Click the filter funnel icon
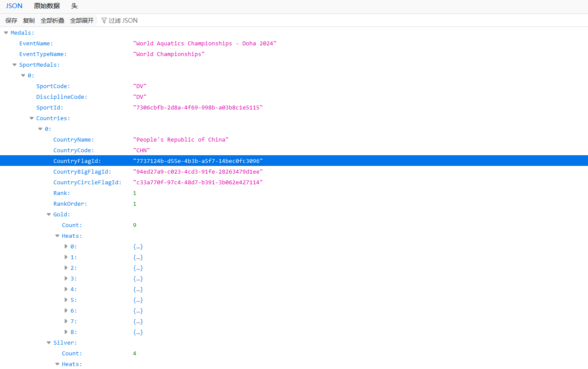This screenshot has width=588, height=369. (x=104, y=21)
